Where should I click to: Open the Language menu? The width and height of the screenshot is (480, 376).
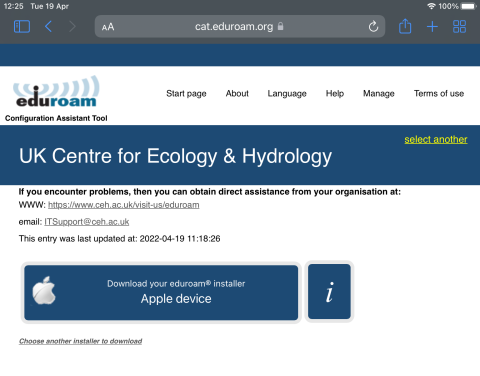tap(287, 93)
